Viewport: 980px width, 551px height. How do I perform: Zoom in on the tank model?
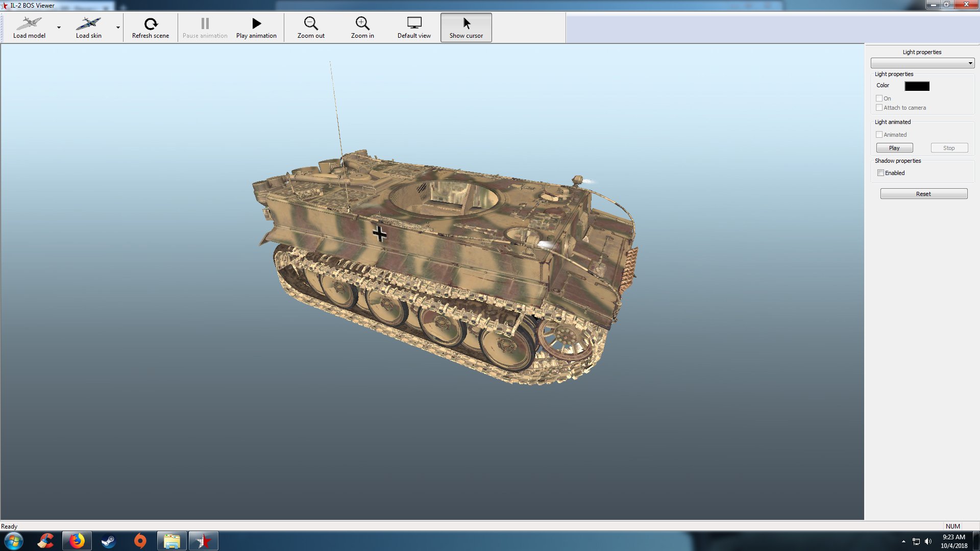pyautogui.click(x=362, y=28)
